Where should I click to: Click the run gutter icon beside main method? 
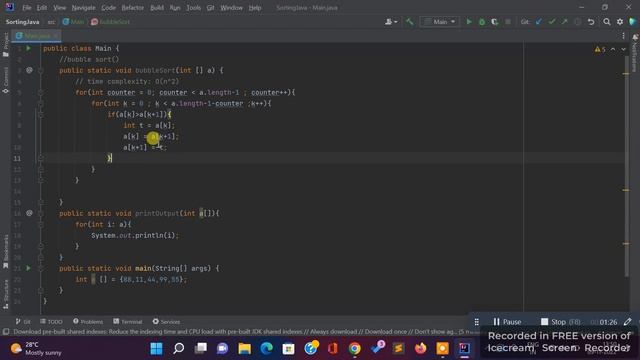tap(29, 268)
